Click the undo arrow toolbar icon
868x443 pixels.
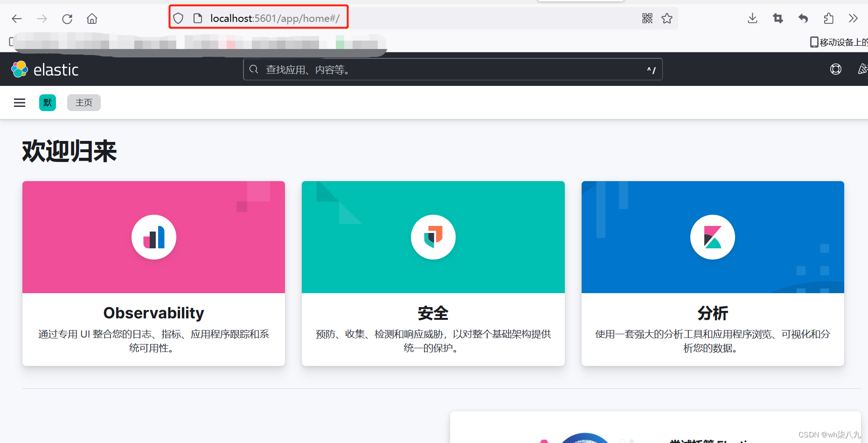(803, 18)
